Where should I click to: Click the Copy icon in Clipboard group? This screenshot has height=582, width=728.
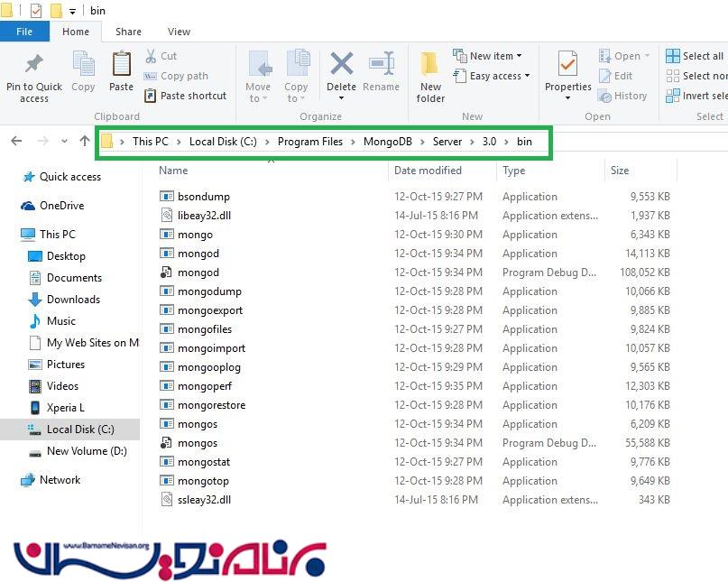coord(83,66)
